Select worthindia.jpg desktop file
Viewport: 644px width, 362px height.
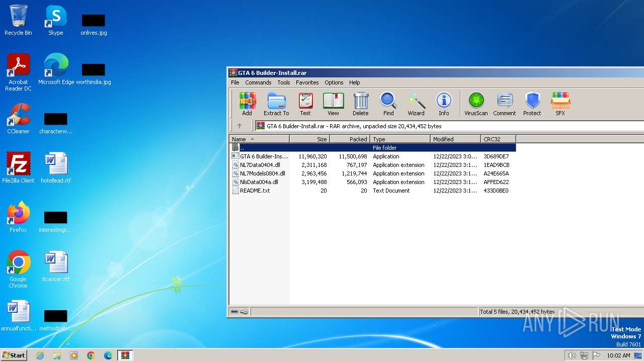pyautogui.click(x=94, y=73)
